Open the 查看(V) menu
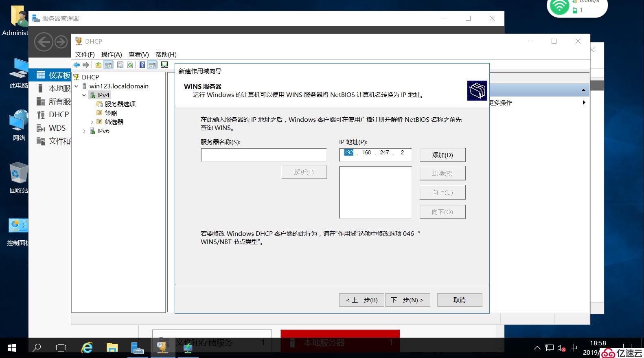Image resolution: width=644 pixels, height=358 pixels. pyautogui.click(x=139, y=54)
